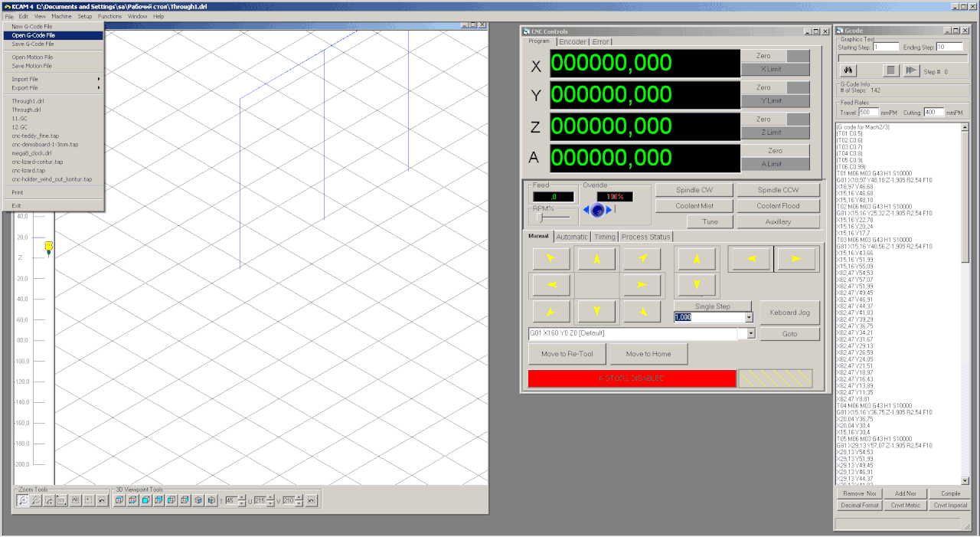Jog X right with middle-right arrow button

[642, 285]
